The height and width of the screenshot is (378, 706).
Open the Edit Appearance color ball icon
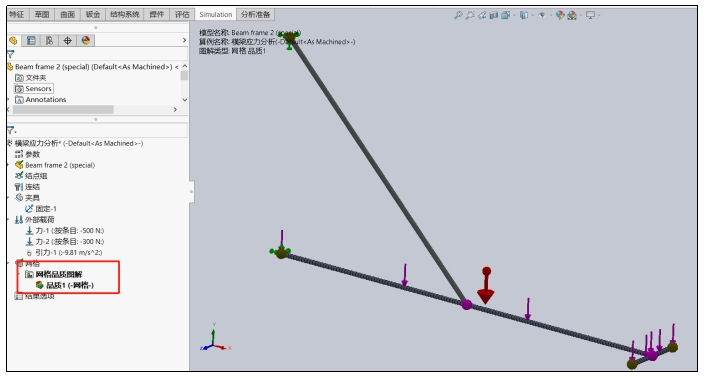[560, 15]
